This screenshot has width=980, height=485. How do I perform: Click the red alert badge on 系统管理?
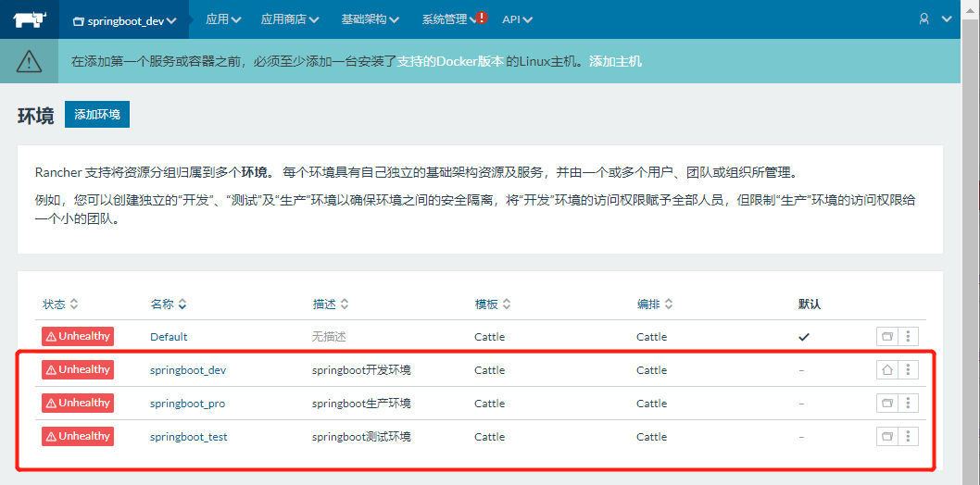point(482,17)
